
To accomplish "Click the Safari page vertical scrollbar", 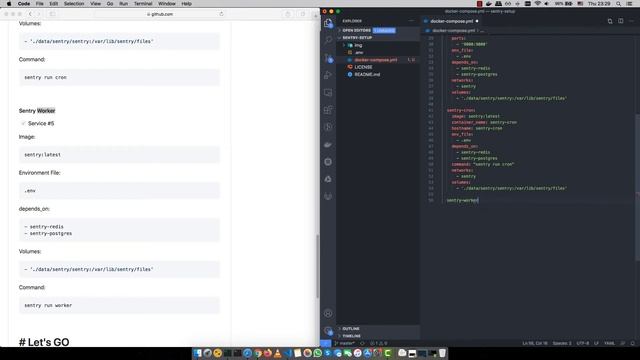I will point(318,267).
